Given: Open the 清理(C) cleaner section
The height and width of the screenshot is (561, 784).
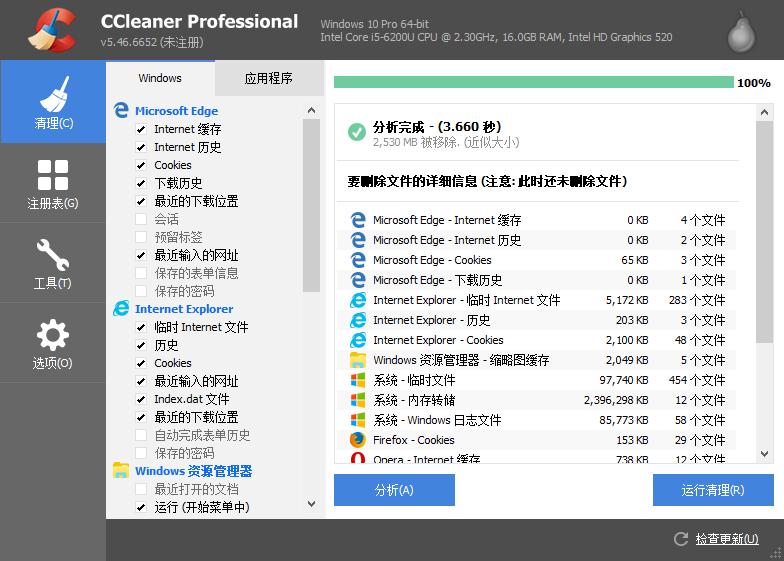Looking at the screenshot, I should 53,102.
